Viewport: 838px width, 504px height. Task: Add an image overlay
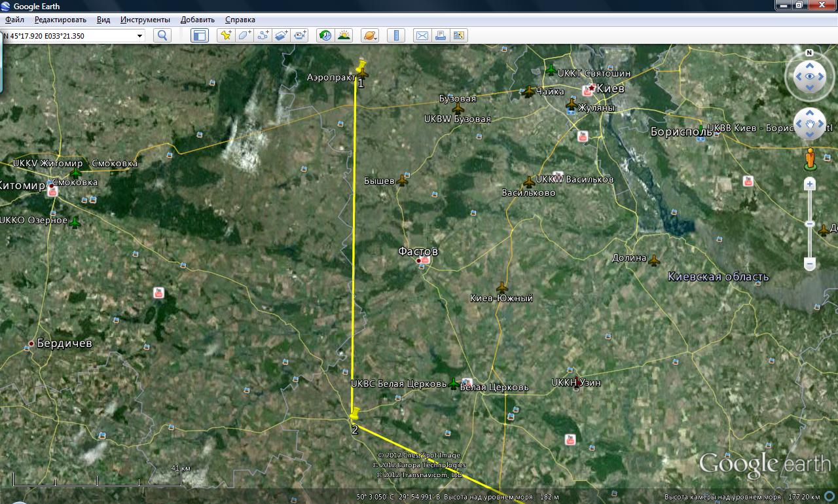point(282,35)
